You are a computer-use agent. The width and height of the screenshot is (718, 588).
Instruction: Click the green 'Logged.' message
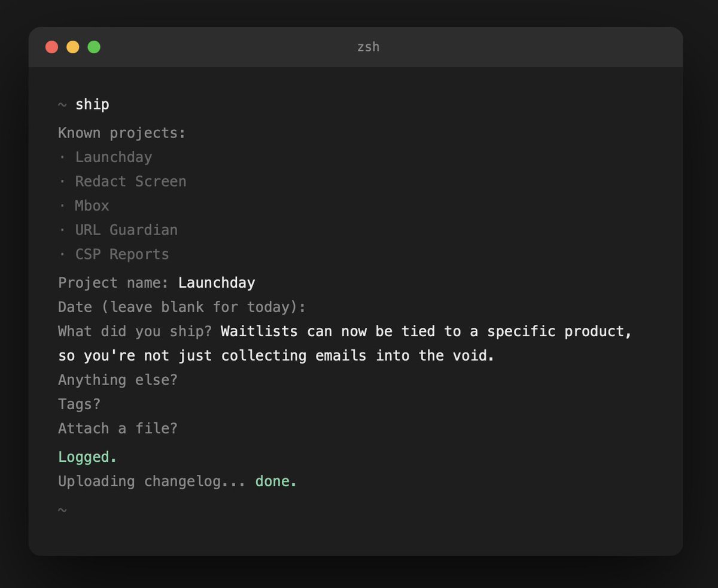[x=87, y=457]
